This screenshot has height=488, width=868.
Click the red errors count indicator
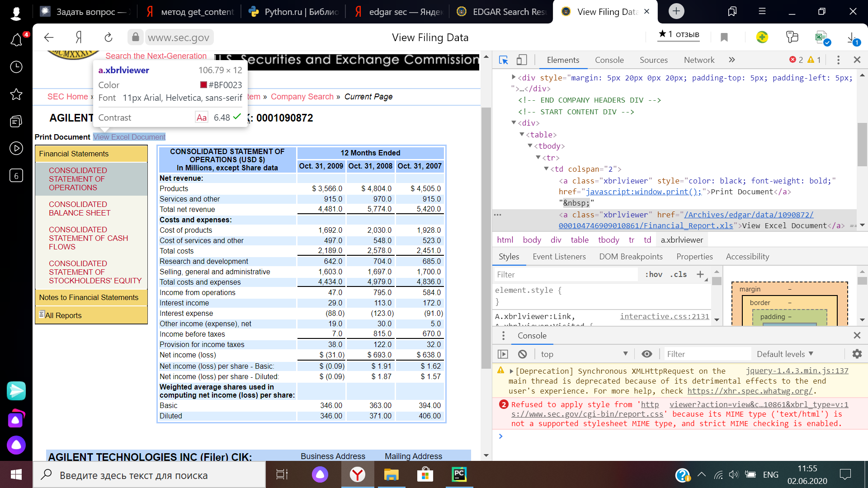coord(796,60)
